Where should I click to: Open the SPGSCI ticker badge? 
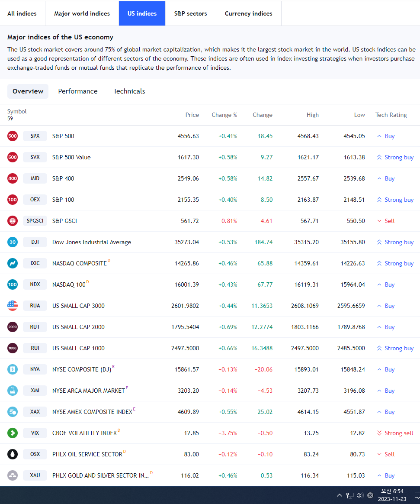[35, 221]
